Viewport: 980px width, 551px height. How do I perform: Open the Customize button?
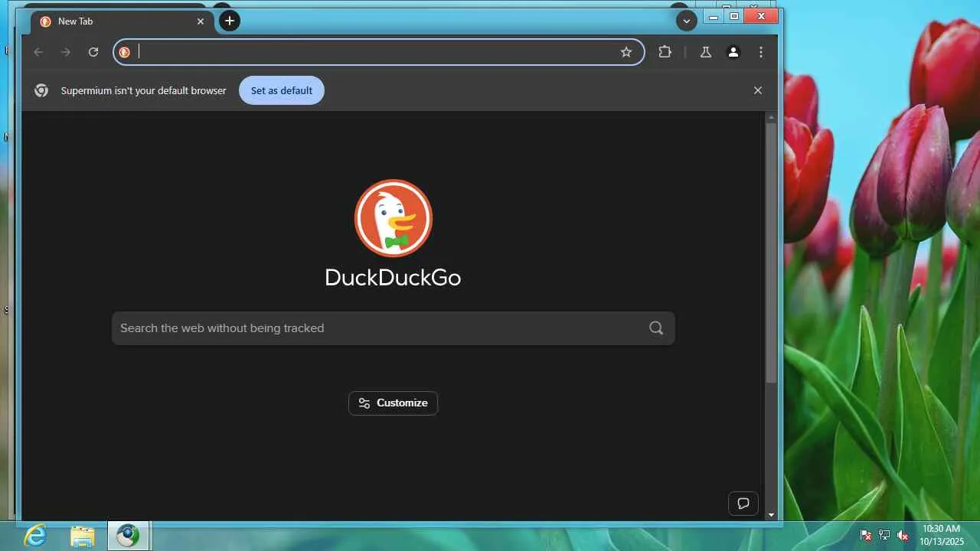coord(394,403)
